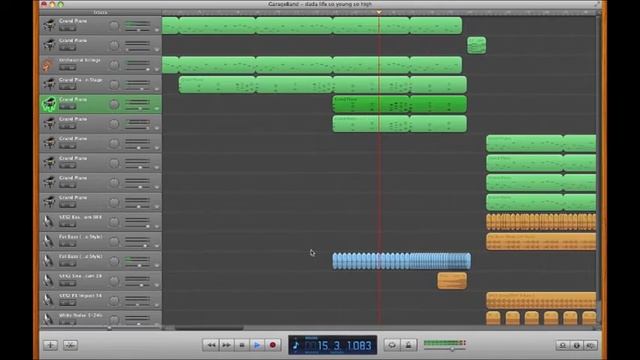Show the track info pane
Screen dimensions: 640x360
[x=576, y=346]
